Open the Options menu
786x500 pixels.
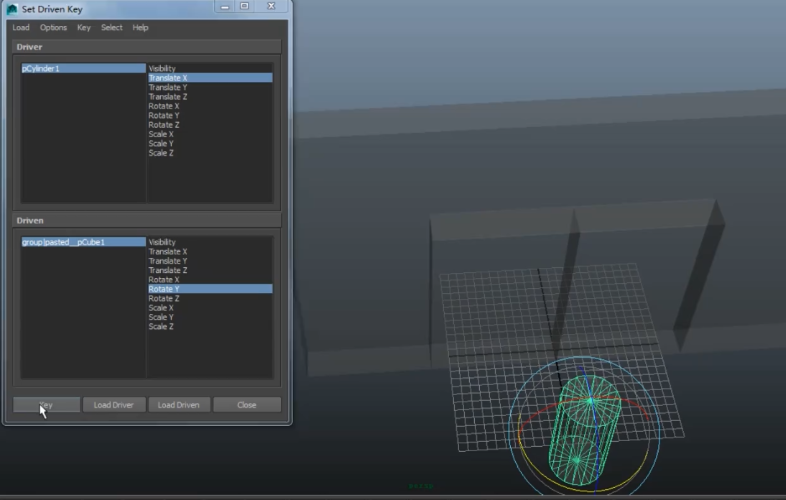[x=53, y=28]
